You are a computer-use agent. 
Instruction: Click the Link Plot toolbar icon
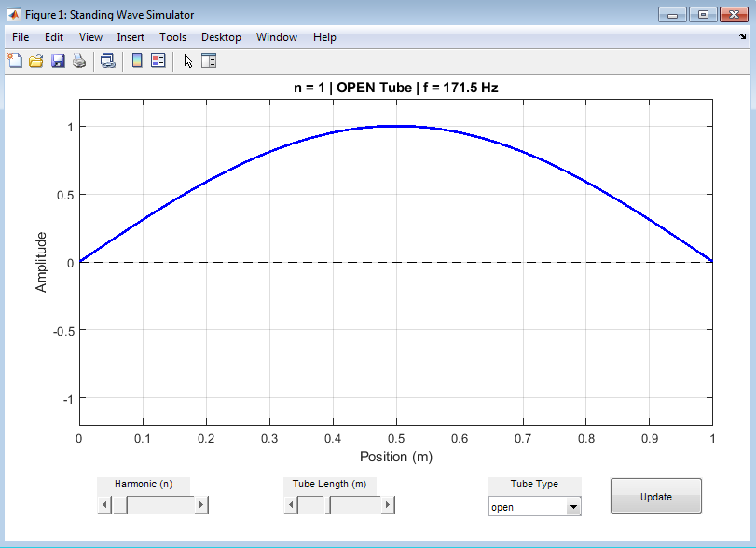pos(108,62)
